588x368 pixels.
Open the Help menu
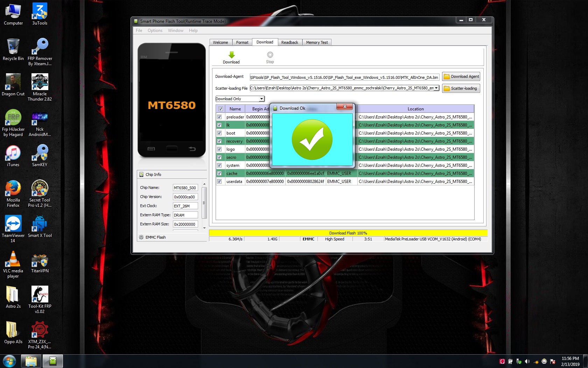193,30
